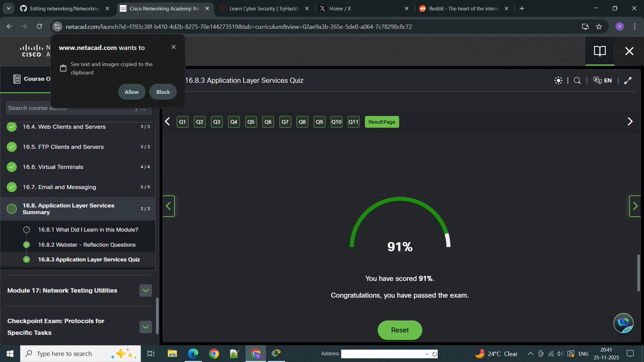The height and width of the screenshot is (362, 644).
Task: Go to previous page with green-bordered left arrow
Action: (170, 206)
